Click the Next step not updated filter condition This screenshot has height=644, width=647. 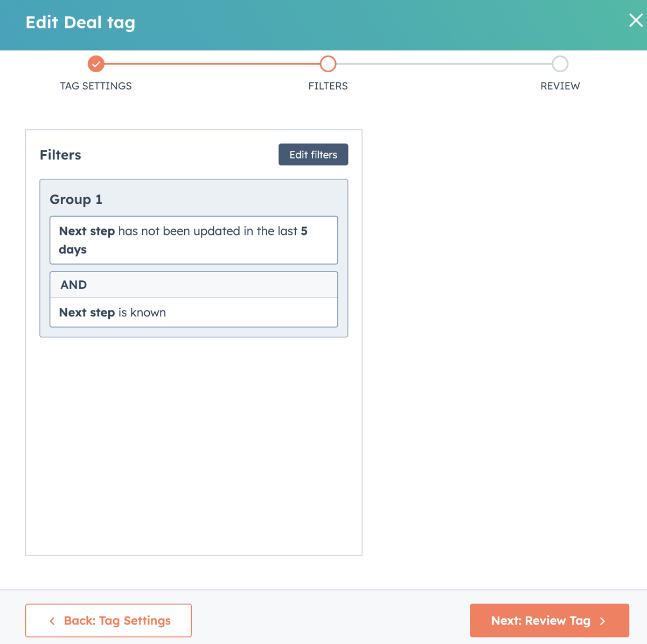pyautogui.click(x=193, y=240)
